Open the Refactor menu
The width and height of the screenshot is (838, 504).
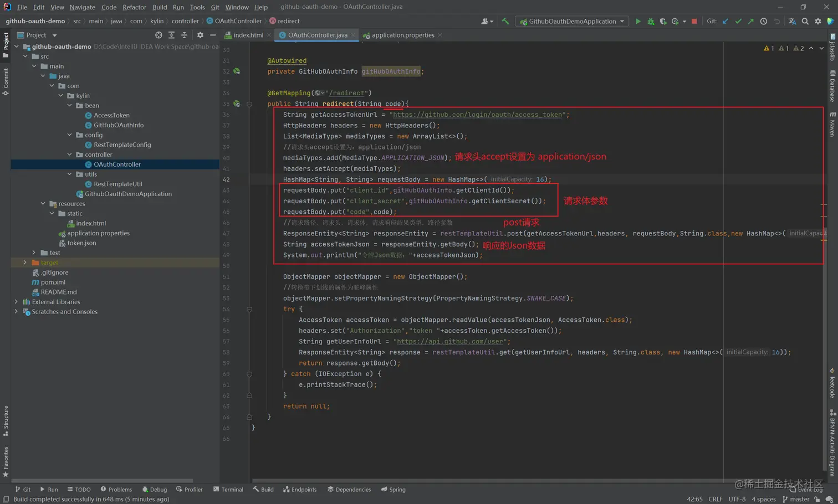click(x=134, y=7)
